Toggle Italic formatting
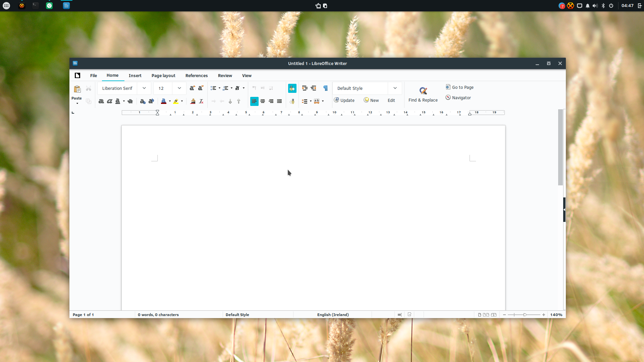 109,101
